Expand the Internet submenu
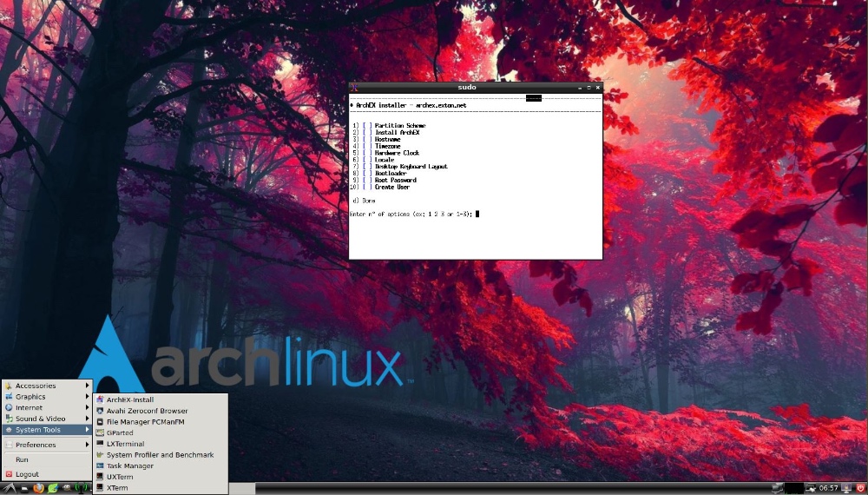 (29, 407)
